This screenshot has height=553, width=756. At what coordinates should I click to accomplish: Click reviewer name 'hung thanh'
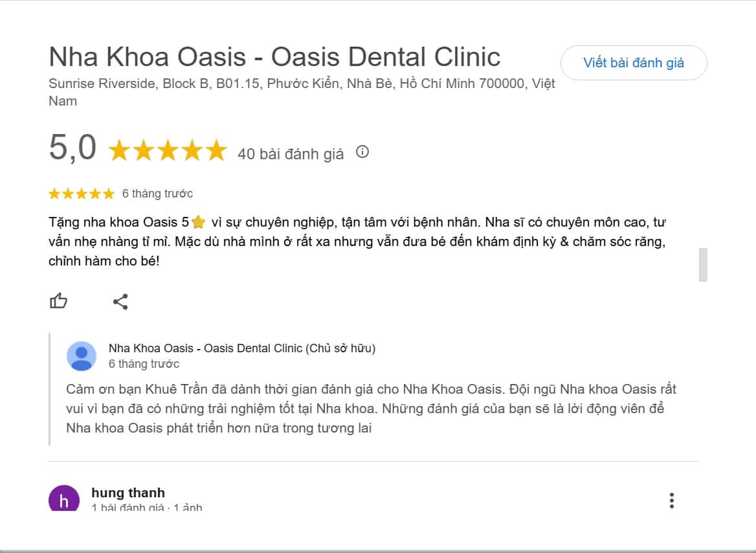pyautogui.click(x=128, y=492)
